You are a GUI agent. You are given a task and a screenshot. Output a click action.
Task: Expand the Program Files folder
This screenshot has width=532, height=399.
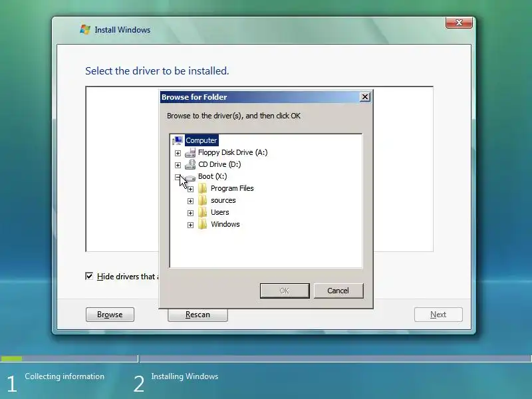click(190, 189)
